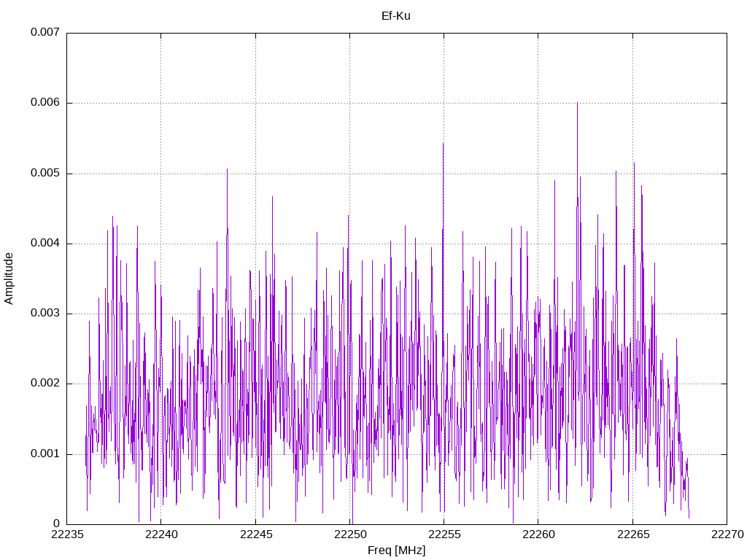Click the 0.001 y-axis tick label

coord(45,454)
